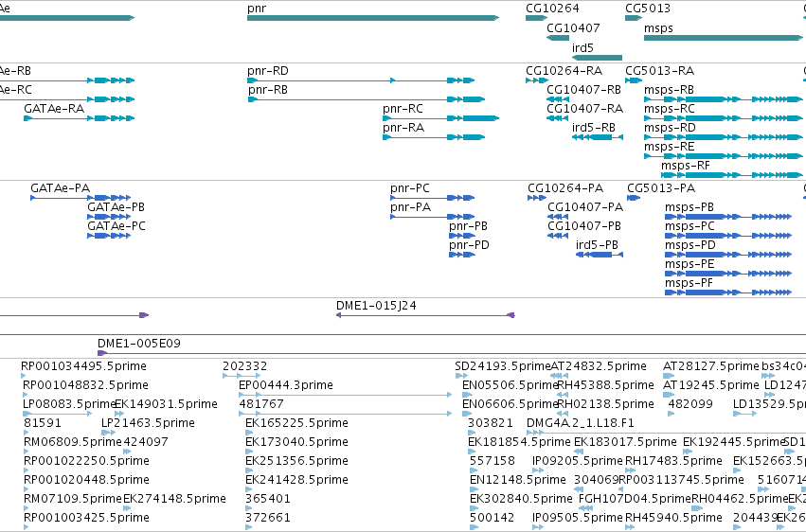Click the CG5013 gene label
Screen dimensions: 806x532
[x=648, y=9]
